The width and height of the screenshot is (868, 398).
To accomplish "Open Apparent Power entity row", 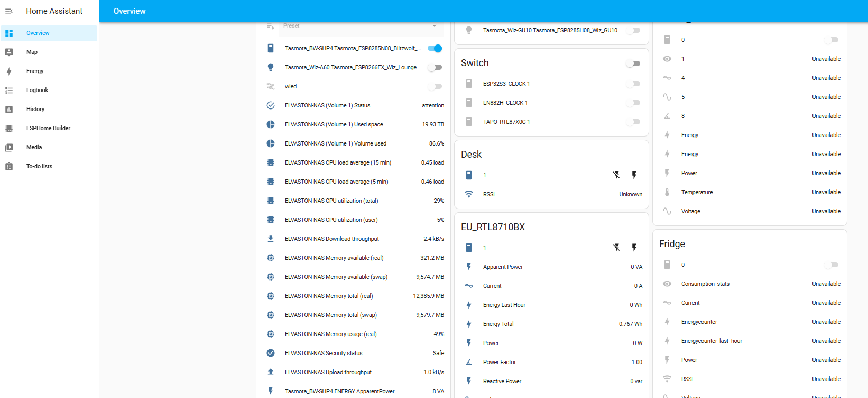I will click(x=552, y=267).
